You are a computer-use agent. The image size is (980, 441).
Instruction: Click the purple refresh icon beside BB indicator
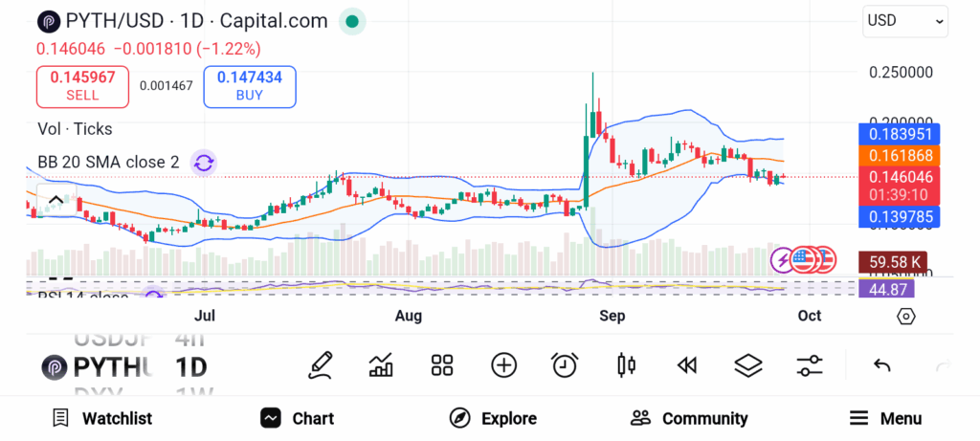[203, 163]
